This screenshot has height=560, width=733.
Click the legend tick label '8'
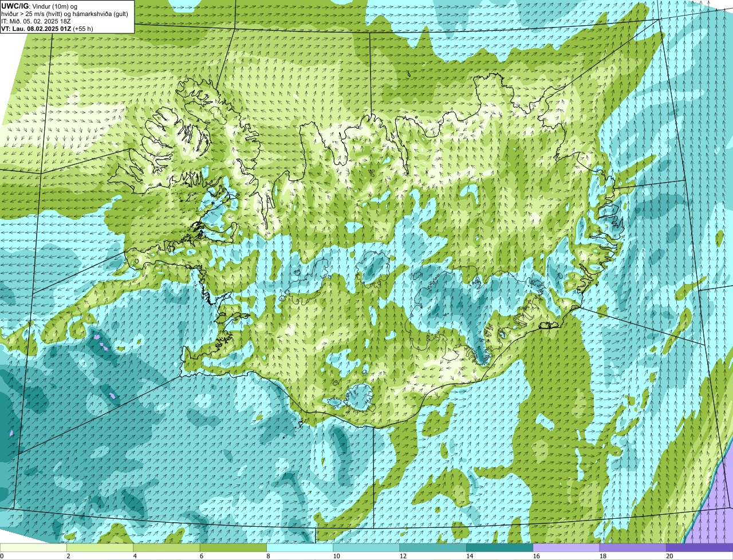(268, 556)
